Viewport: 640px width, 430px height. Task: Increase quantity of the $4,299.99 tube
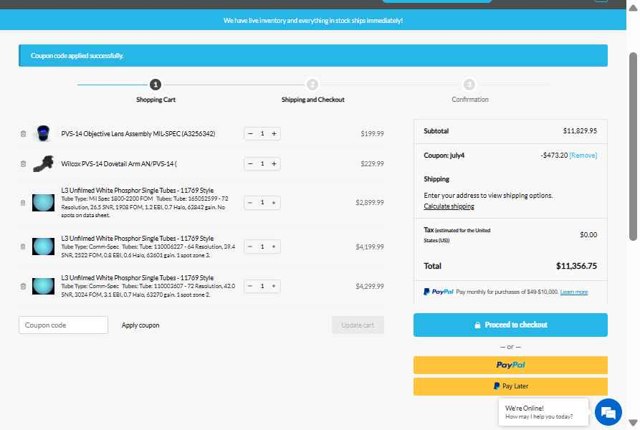point(274,286)
